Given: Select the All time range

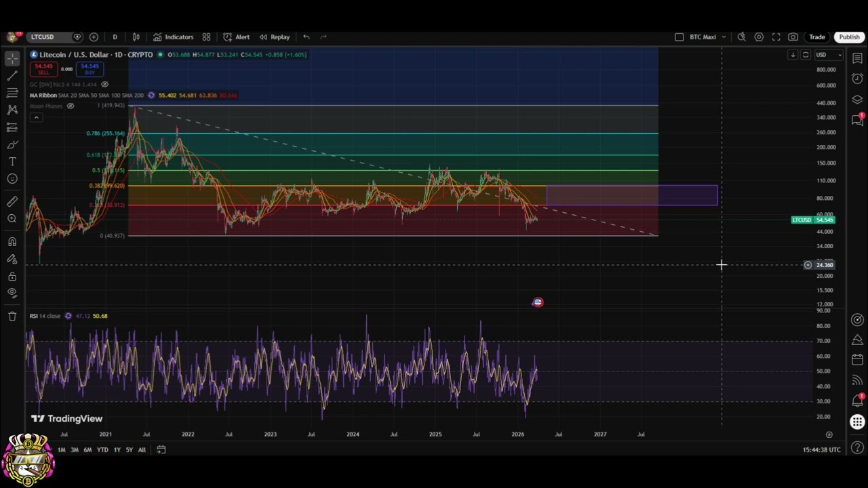Looking at the screenshot, I should [x=142, y=449].
